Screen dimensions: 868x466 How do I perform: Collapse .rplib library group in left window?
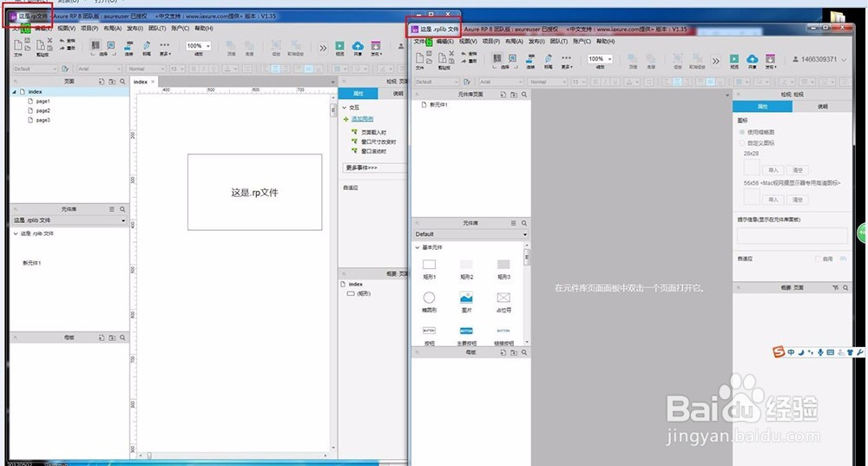[x=16, y=233]
